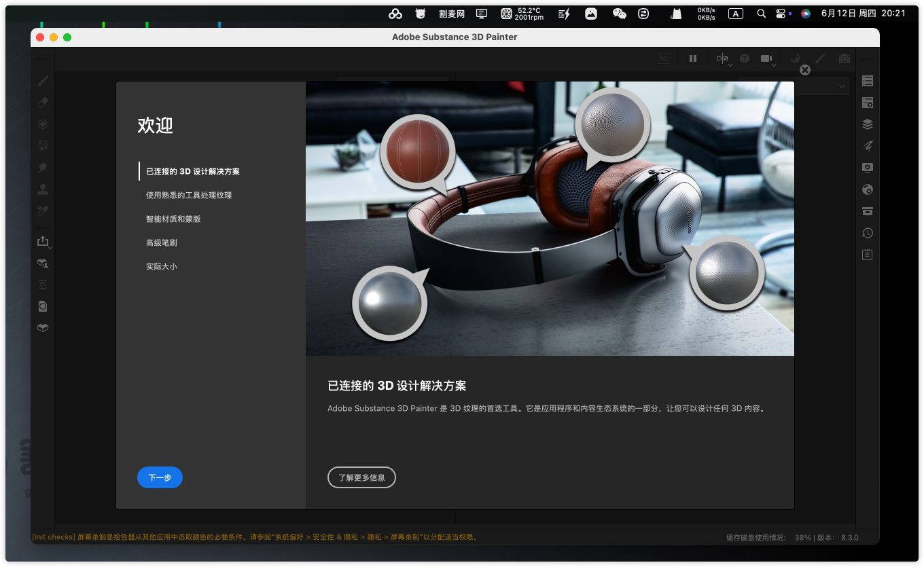The height and width of the screenshot is (567, 924).
Task: Click the fan temperature 52.2°C menu item
Action: tap(522, 14)
